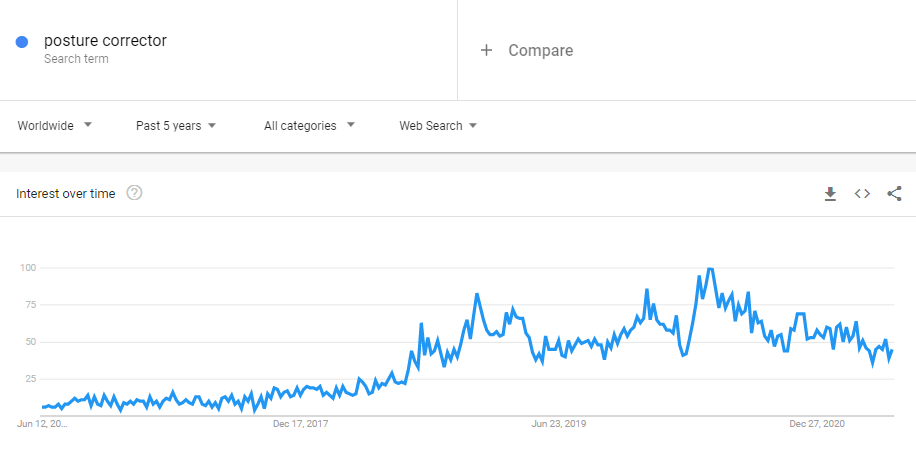Select the Dec 17, 2017 axis label

pos(300,424)
